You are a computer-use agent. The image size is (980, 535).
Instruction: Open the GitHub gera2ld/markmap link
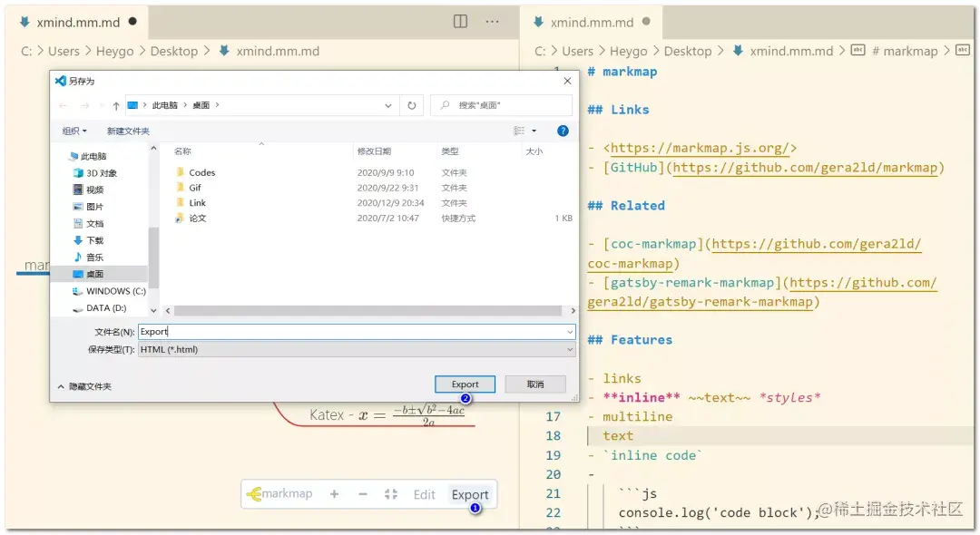pos(805,168)
